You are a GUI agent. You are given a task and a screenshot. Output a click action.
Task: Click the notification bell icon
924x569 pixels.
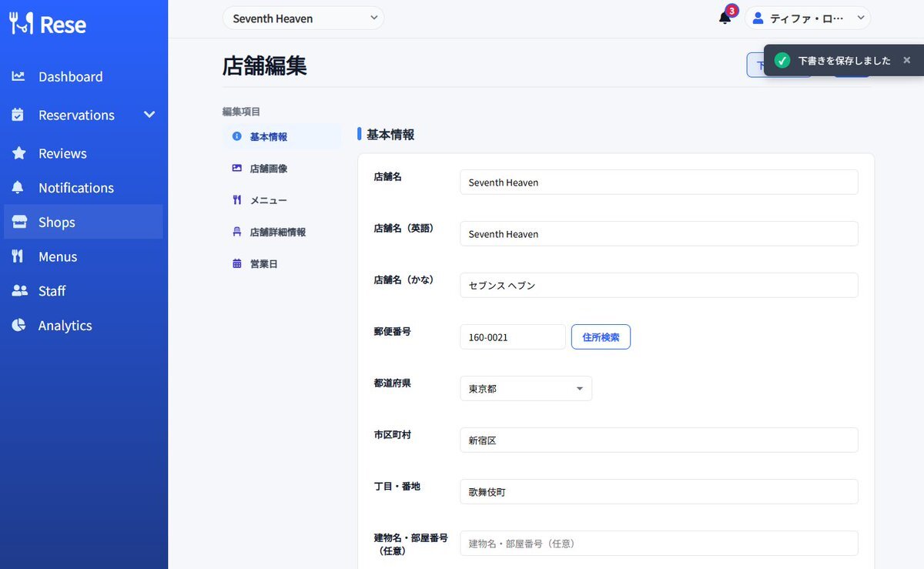pos(725,18)
